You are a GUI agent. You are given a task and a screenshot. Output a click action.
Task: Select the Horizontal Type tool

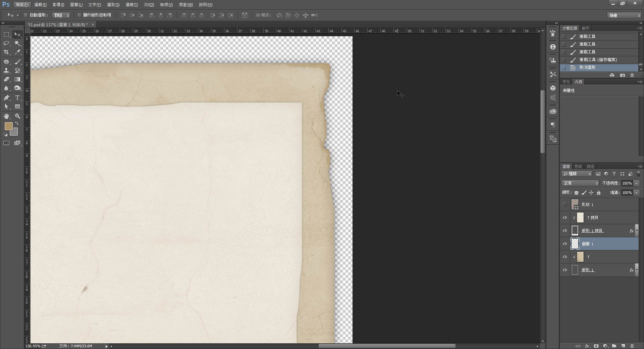point(17,98)
